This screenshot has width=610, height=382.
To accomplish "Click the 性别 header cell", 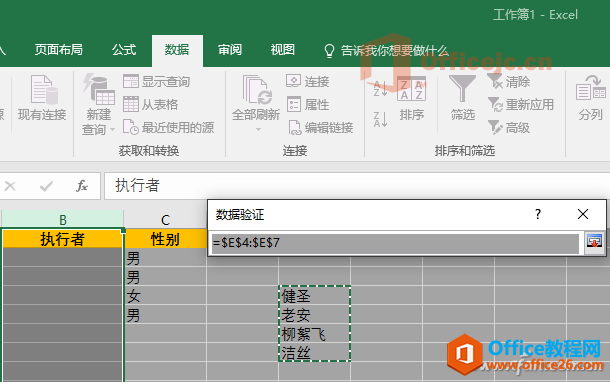I will pyautogui.click(x=165, y=238).
